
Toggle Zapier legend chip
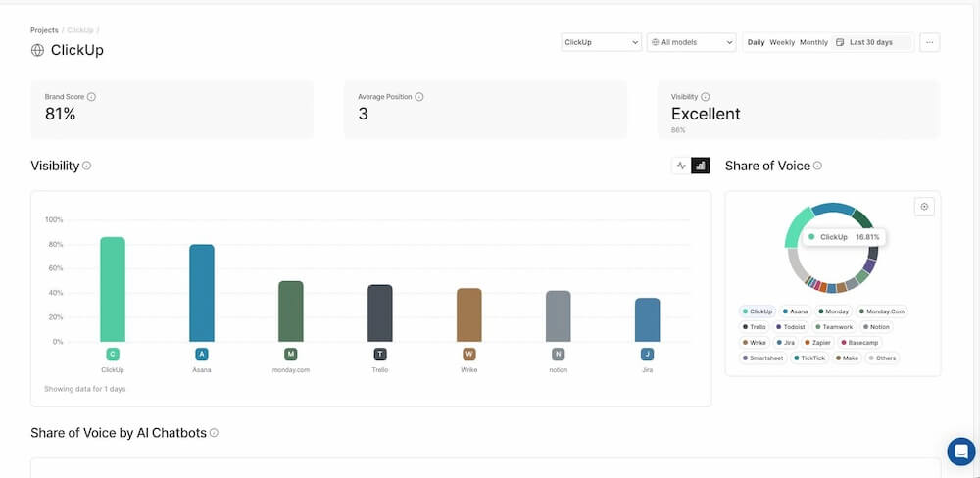[x=815, y=343]
